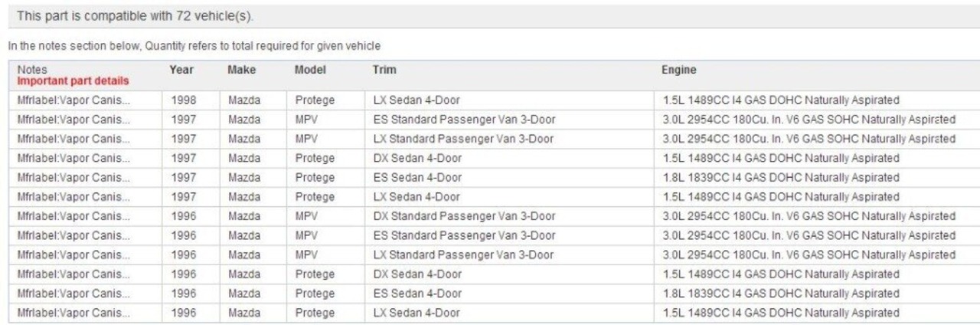Click ES Standard Passenger Van 1997 trim

click(x=465, y=120)
